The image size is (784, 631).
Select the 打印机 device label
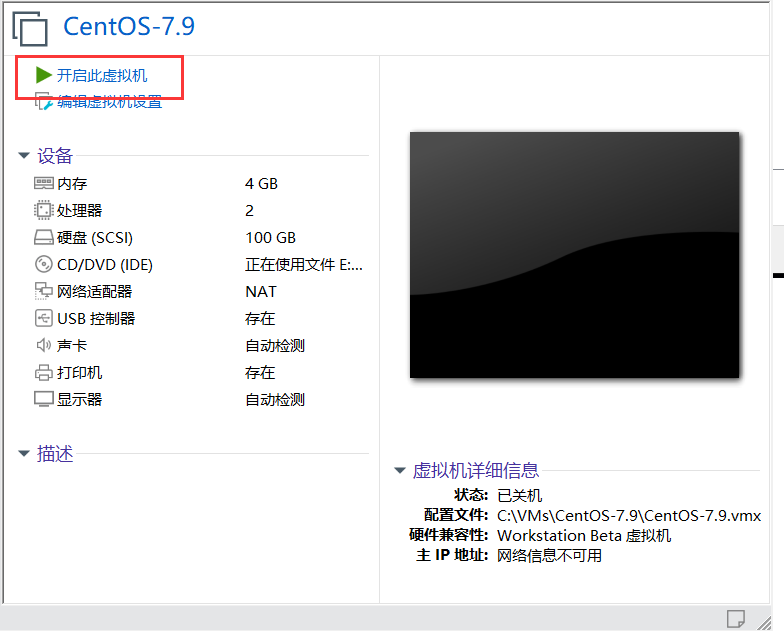tap(80, 372)
